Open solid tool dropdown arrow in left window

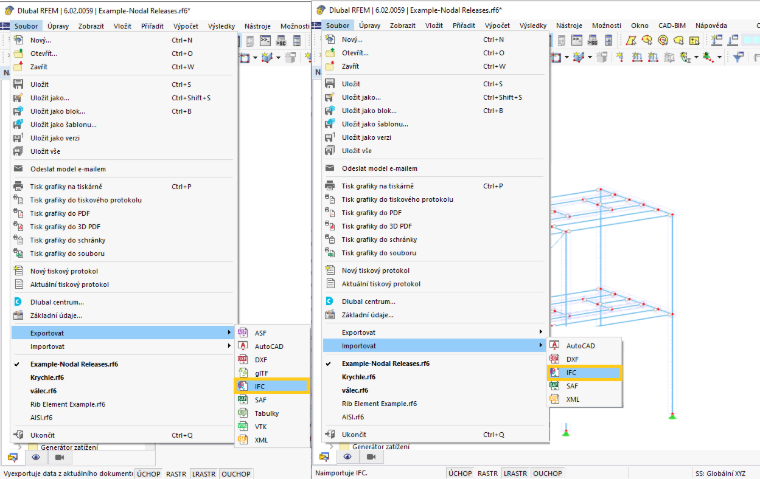coord(278,58)
